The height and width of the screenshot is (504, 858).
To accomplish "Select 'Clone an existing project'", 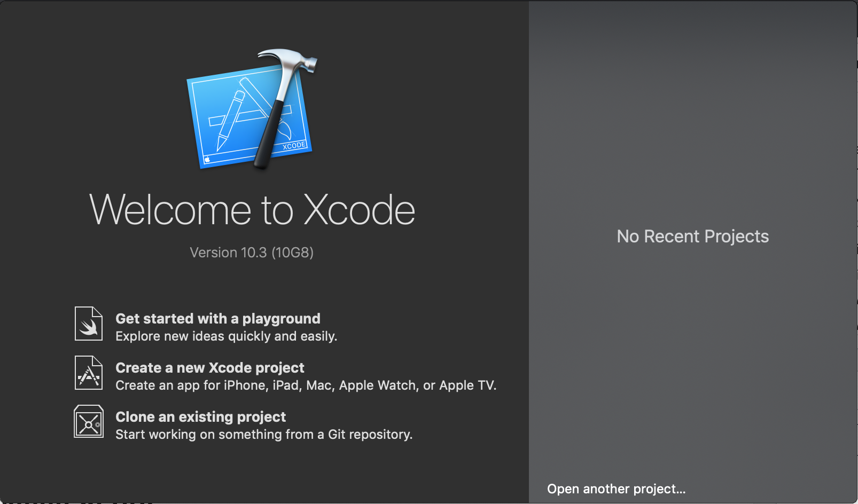I will (200, 417).
